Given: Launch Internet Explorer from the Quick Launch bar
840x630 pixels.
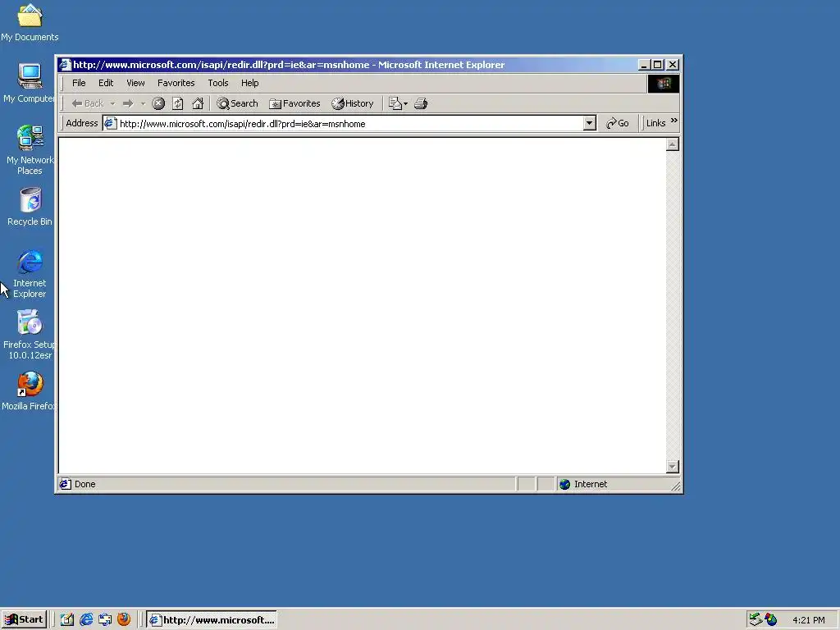Looking at the screenshot, I should (x=85, y=620).
